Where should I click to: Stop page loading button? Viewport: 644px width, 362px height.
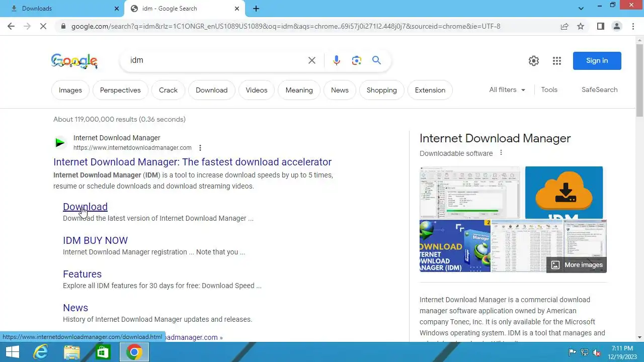click(x=43, y=26)
